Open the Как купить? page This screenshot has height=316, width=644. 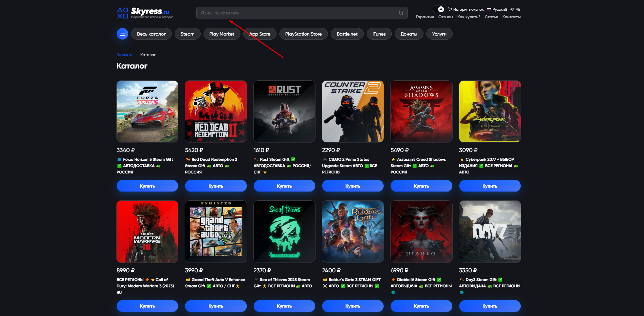[469, 17]
